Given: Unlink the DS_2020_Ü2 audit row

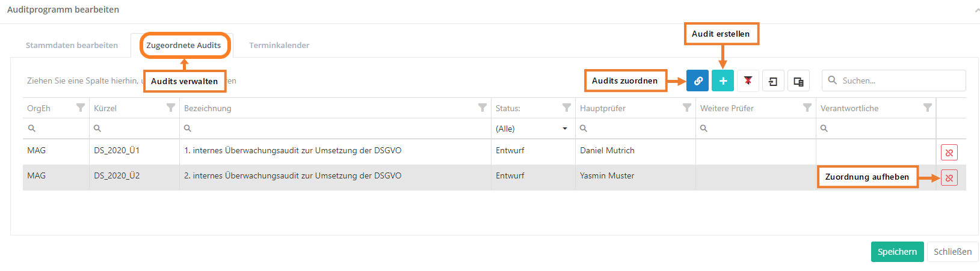Looking at the screenshot, I should [949, 178].
